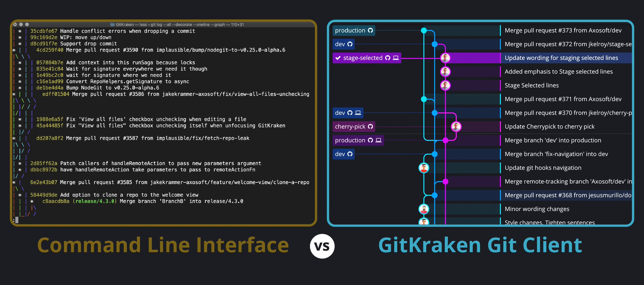Click the laptop icon on stage-selected label
Viewport: 644px width, 285px height.
396,58
